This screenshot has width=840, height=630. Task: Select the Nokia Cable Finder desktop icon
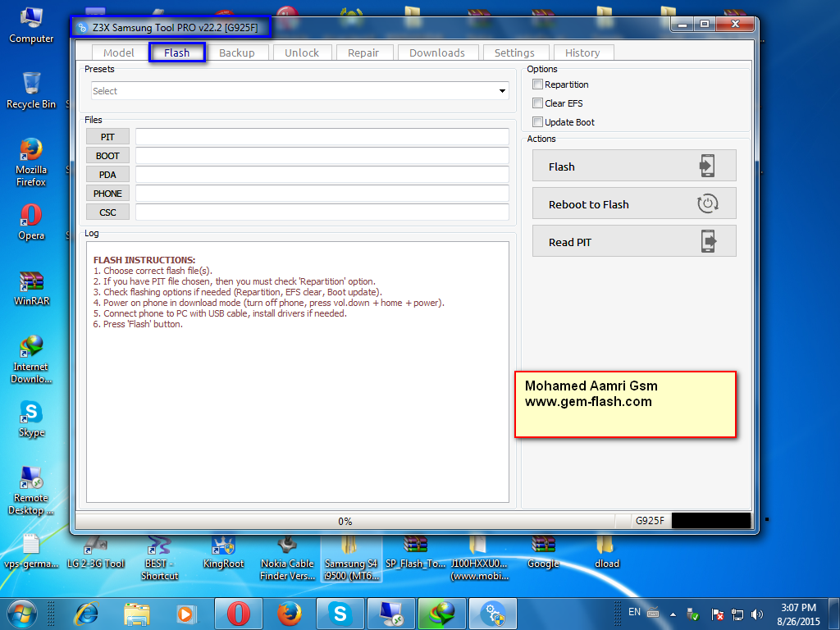tap(287, 558)
